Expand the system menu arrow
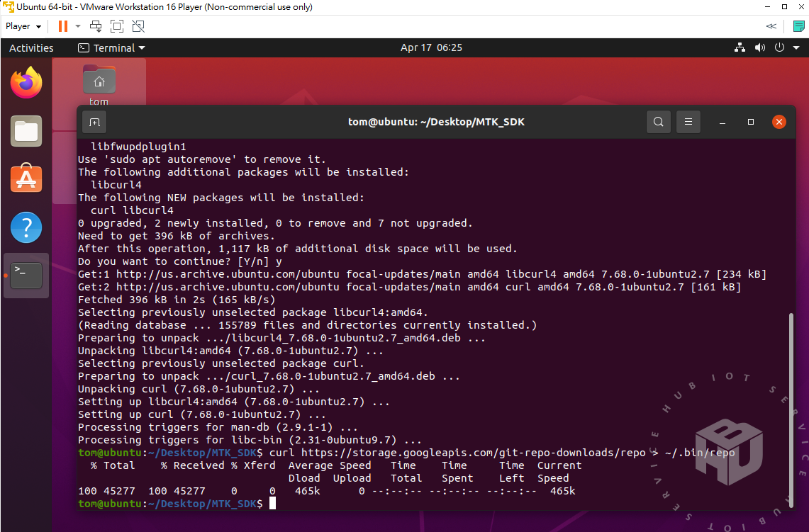The image size is (809, 532). [x=796, y=47]
